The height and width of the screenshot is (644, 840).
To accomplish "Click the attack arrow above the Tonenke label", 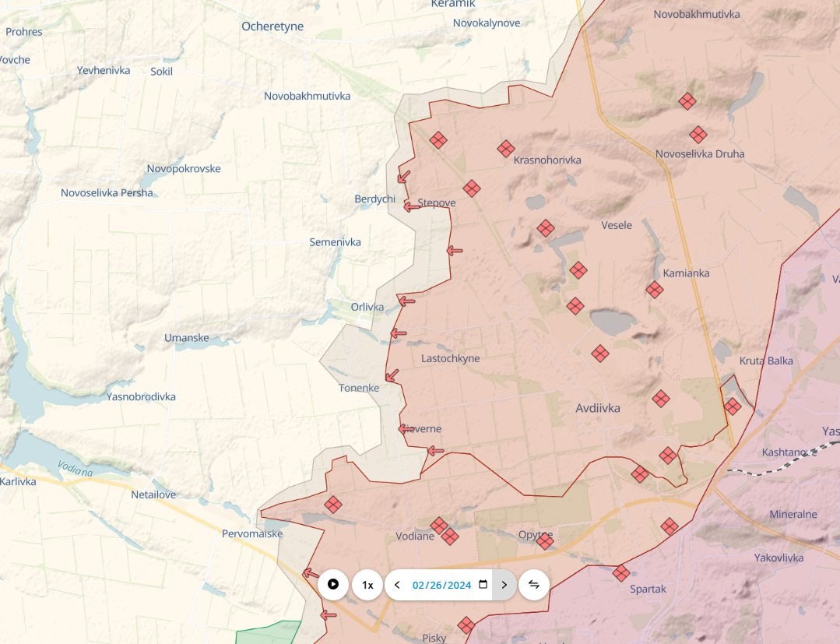I will coord(392,375).
